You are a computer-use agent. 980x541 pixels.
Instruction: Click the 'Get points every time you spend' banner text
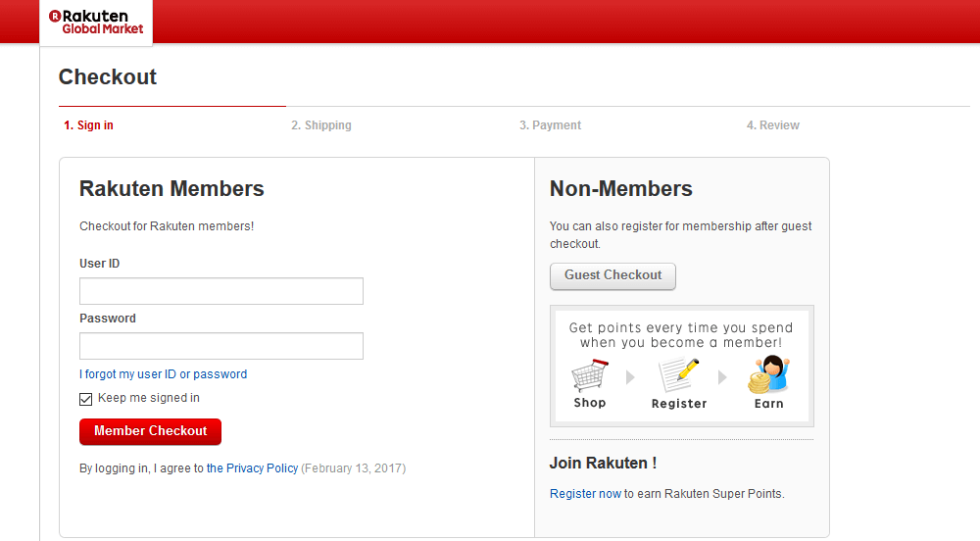681,335
